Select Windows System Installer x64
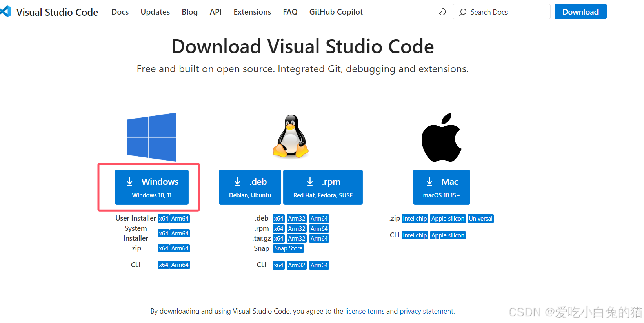The width and height of the screenshot is (644, 323). (x=164, y=234)
